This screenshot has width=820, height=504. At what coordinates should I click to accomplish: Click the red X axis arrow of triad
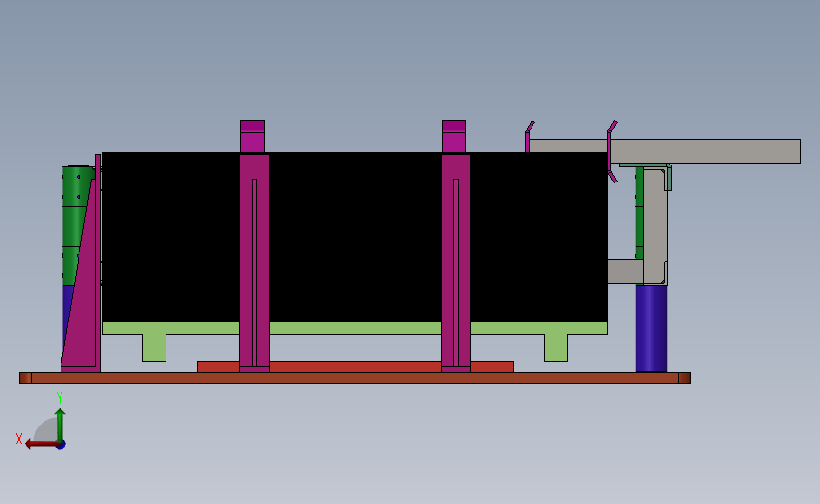coord(41,444)
